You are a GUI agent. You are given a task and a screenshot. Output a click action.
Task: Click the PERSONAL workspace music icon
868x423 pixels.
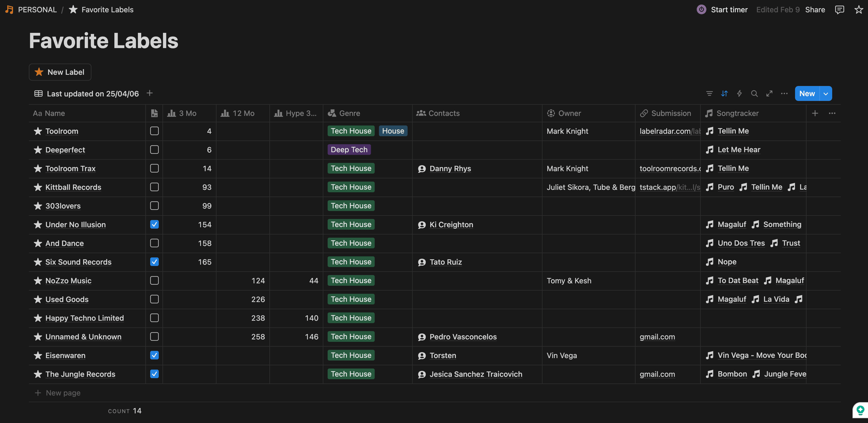point(9,10)
